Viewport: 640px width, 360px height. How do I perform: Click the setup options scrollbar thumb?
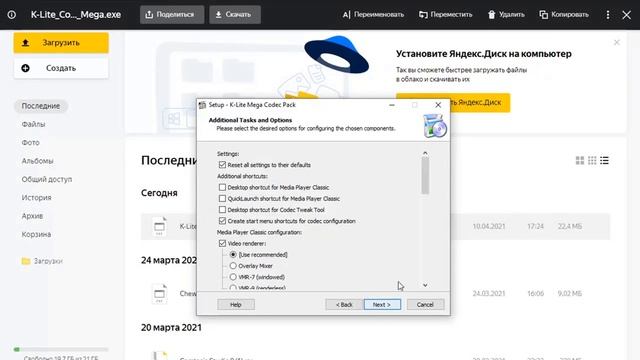pos(425,176)
